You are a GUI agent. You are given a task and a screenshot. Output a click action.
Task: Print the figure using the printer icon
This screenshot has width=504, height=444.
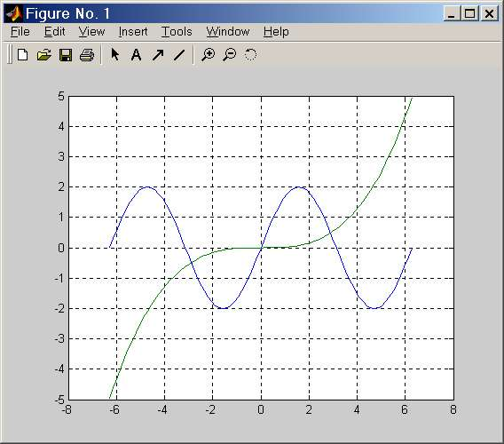[x=87, y=55]
